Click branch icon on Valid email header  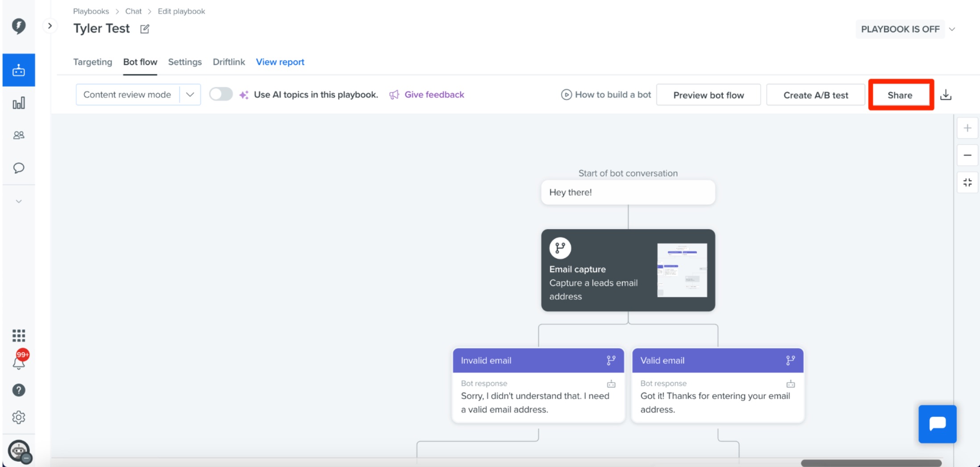click(790, 360)
